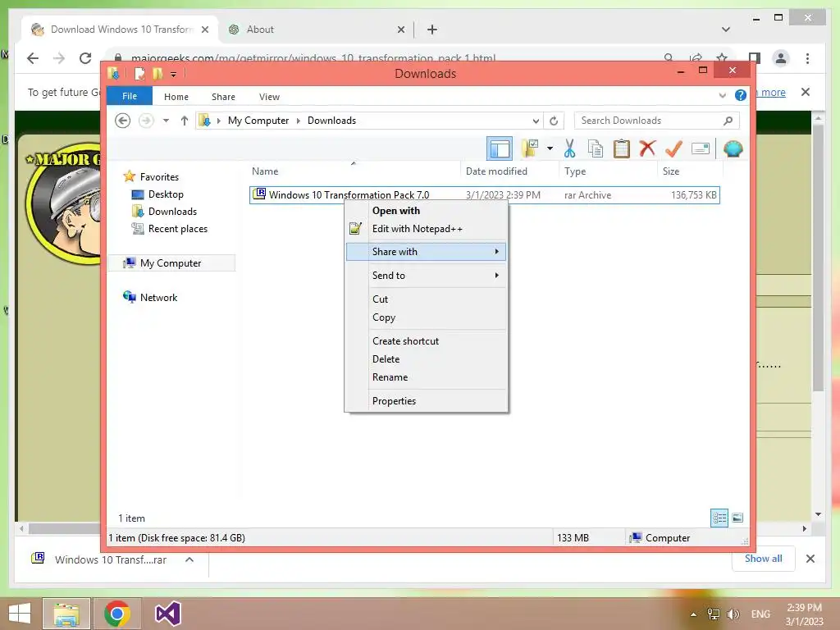Click the Search Downloads field
The image size is (840, 630).
(657, 121)
